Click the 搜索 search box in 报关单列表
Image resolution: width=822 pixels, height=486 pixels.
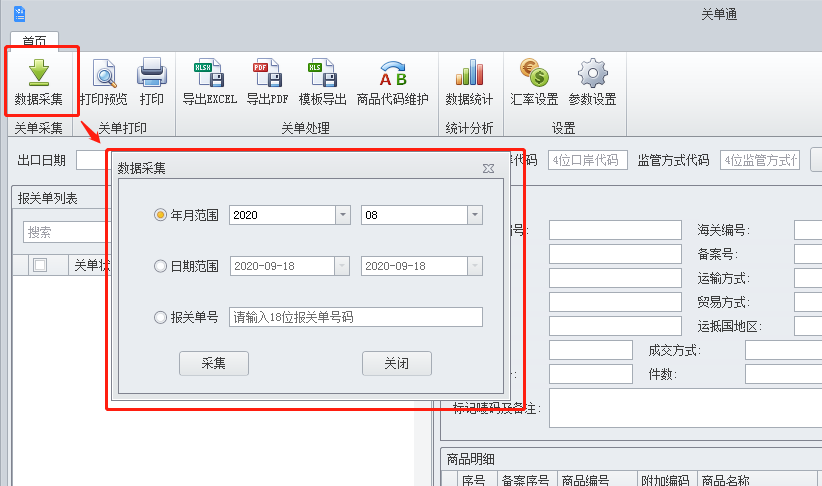[66, 232]
